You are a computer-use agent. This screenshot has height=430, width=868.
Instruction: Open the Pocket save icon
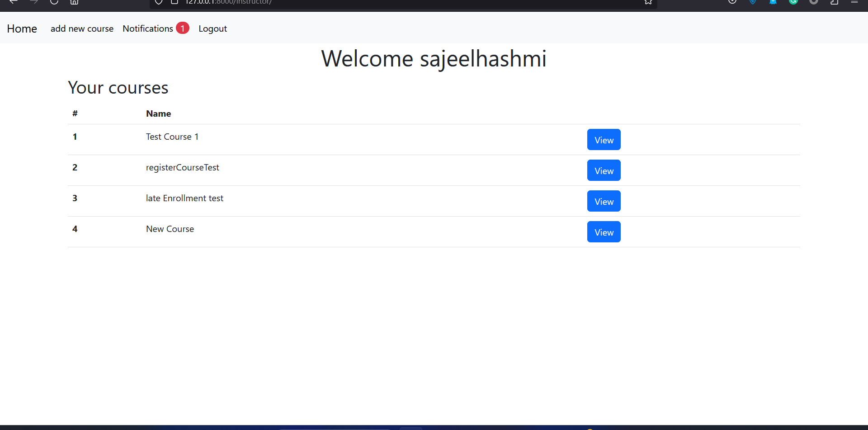(x=732, y=2)
